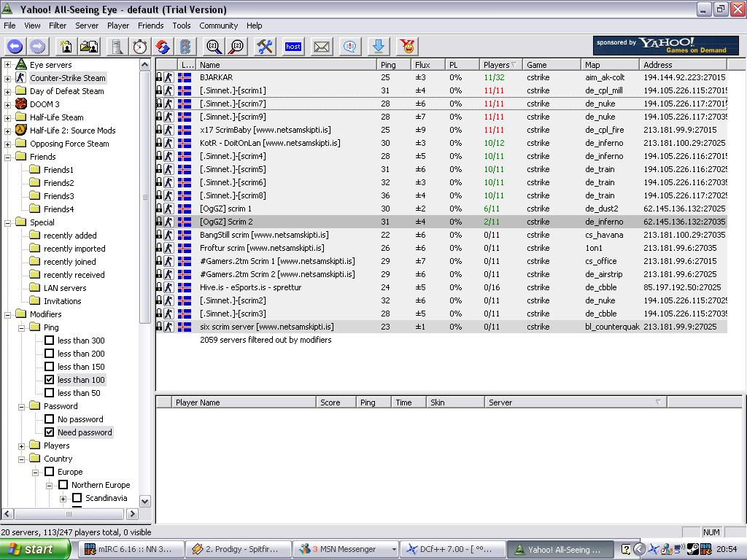Click the MSN Messenger tray icon
The image size is (747, 560).
(x=667, y=549)
